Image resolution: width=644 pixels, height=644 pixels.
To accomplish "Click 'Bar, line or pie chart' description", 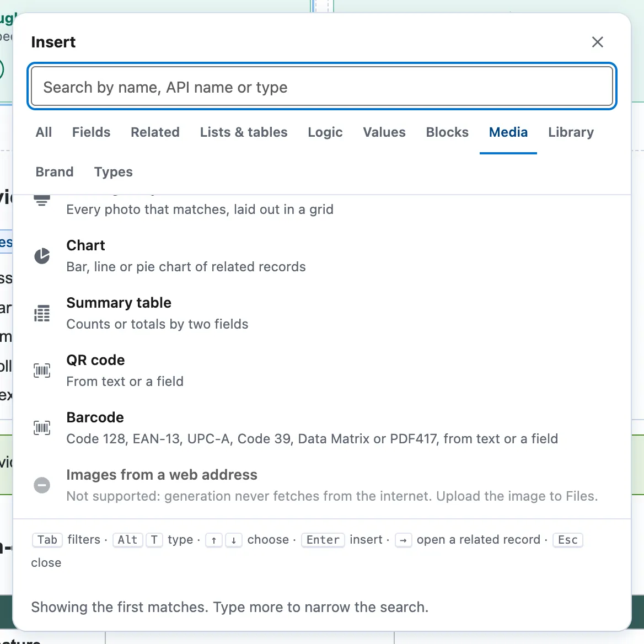I will coord(186,267).
